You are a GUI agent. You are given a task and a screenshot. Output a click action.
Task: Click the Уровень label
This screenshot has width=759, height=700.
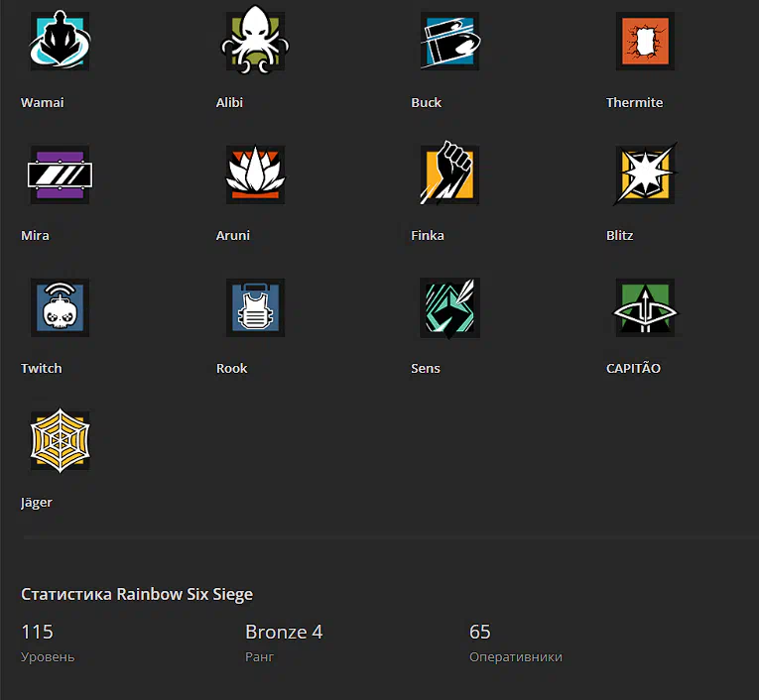point(48,657)
